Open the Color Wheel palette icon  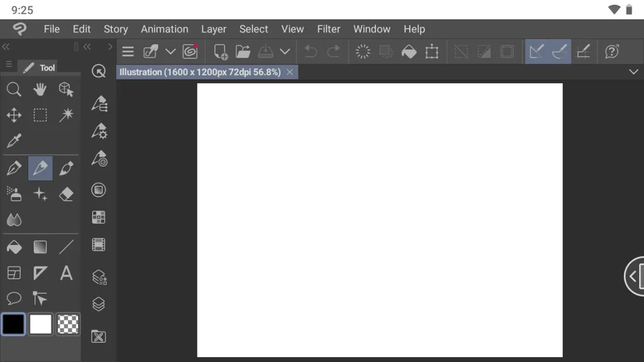[99, 190]
